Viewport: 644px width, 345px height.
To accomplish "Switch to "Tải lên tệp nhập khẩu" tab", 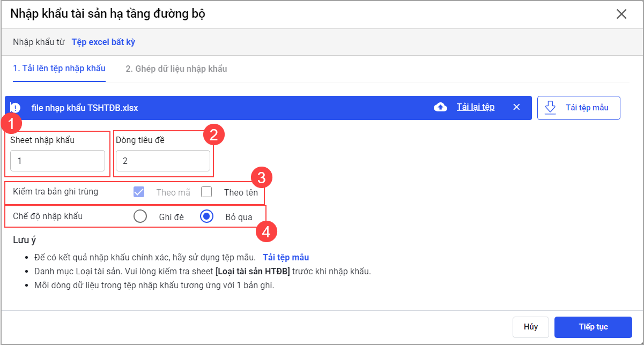I will 59,69.
